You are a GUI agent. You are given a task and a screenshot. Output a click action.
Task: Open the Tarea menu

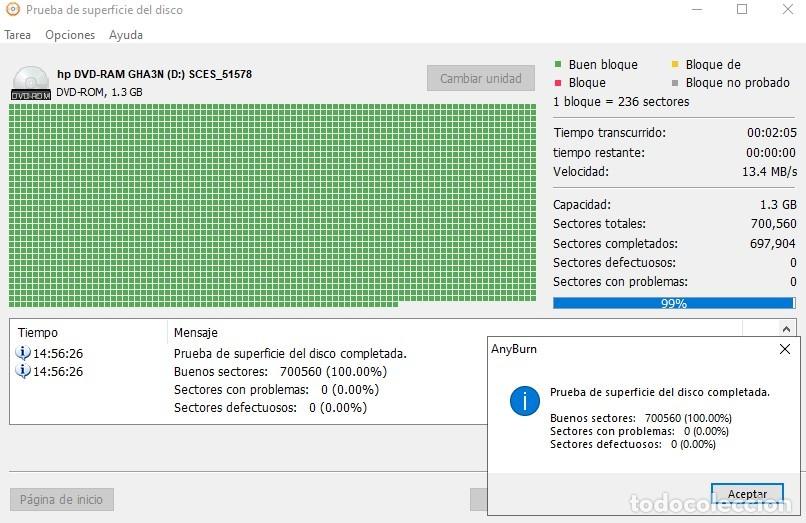coord(17,35)
